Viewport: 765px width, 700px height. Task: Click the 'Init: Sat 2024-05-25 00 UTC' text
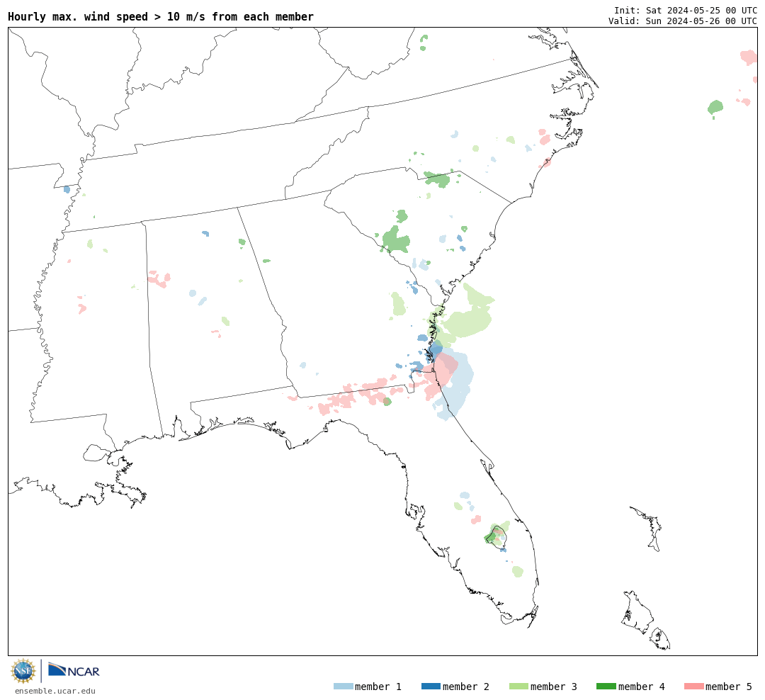686,10
